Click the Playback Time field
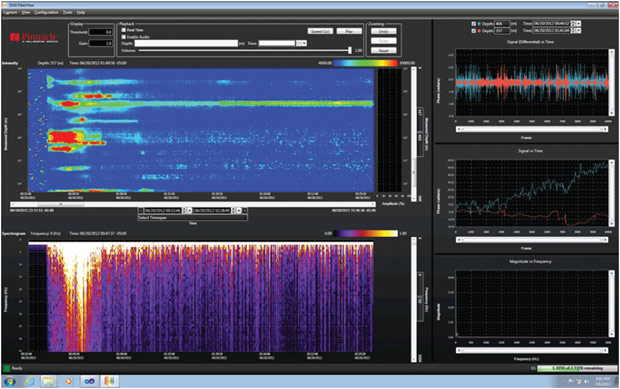This screenshot has height=389, width=620. [277, 43]
